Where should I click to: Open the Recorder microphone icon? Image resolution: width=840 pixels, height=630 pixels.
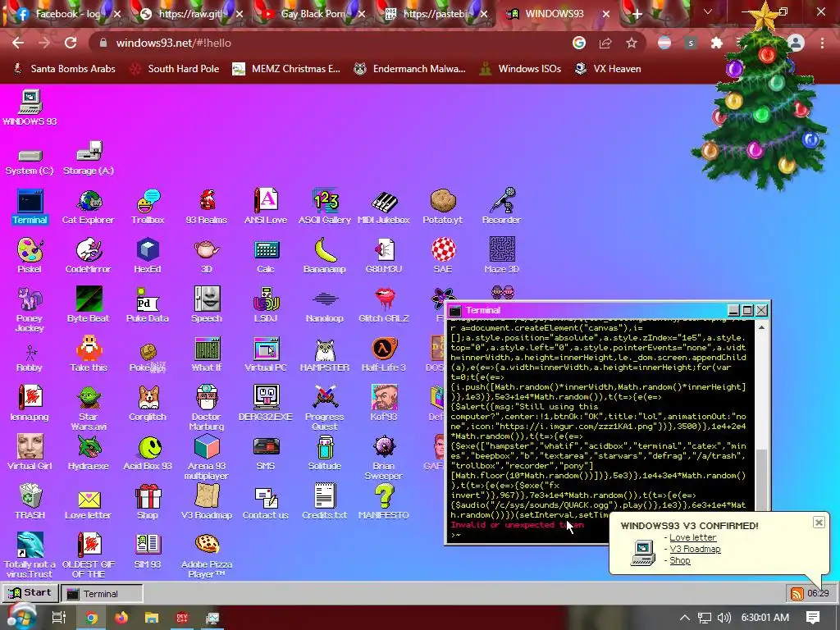click(x=501, y=206)
